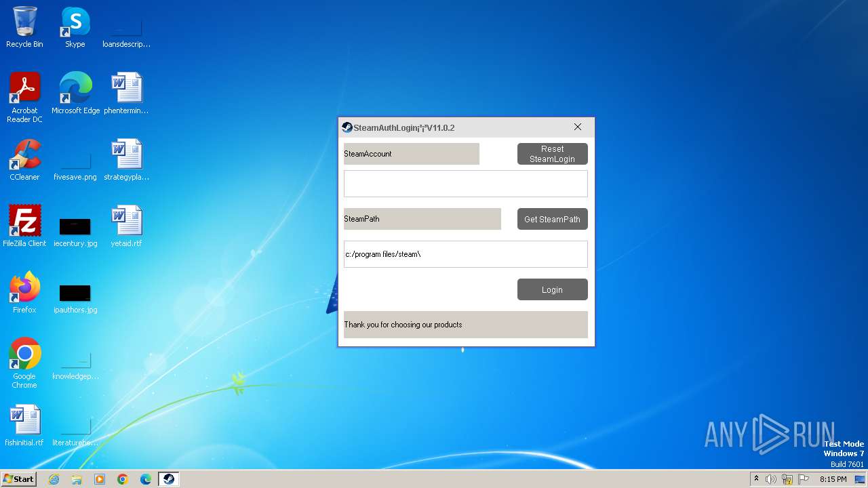Open Internet Explorer from taskbar
This screenshot has height=488, width=868.
tap(54, 479)
